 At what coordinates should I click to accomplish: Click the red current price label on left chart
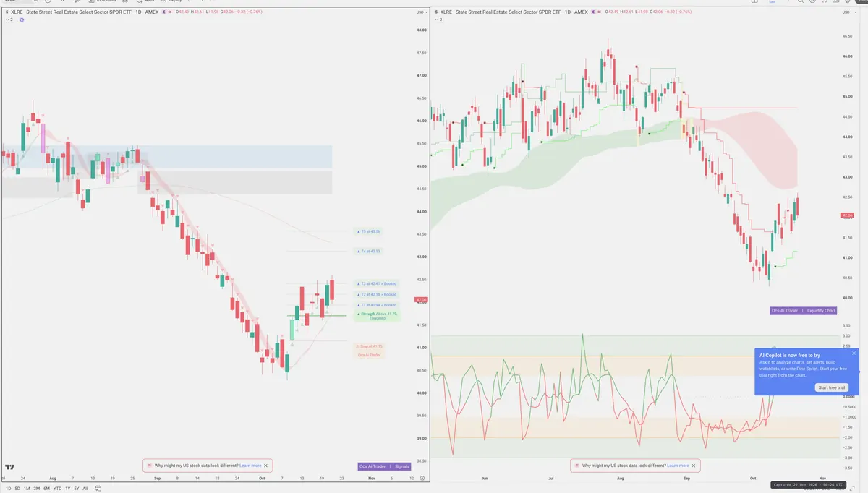point(420,300)
